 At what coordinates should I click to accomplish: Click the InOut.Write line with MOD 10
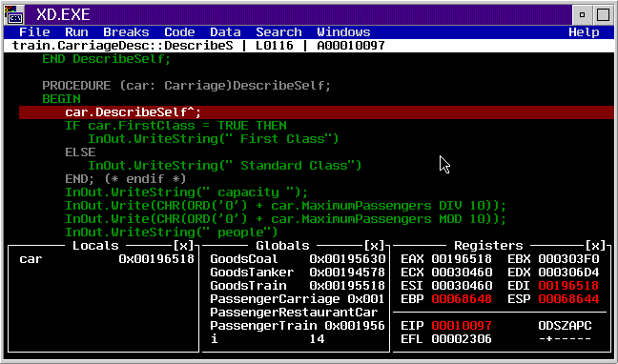coord(285,218)
